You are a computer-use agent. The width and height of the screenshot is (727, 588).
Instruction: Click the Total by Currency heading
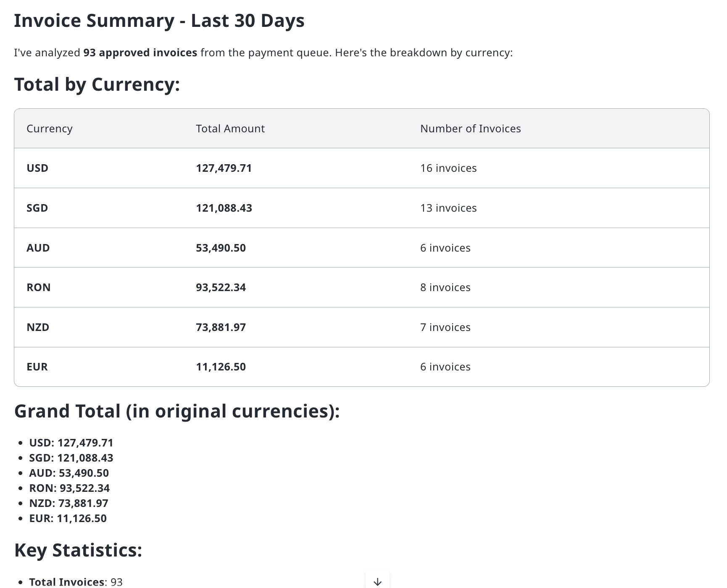97,84
